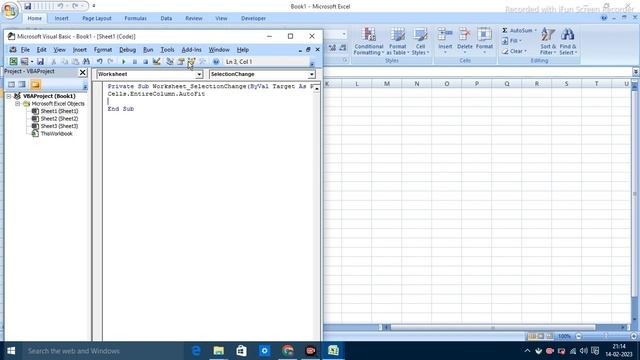Image resolution: width=640 pixels, height=360 pixels.
Task: Open the VBA Insert menu
Action: click(80, 50)
